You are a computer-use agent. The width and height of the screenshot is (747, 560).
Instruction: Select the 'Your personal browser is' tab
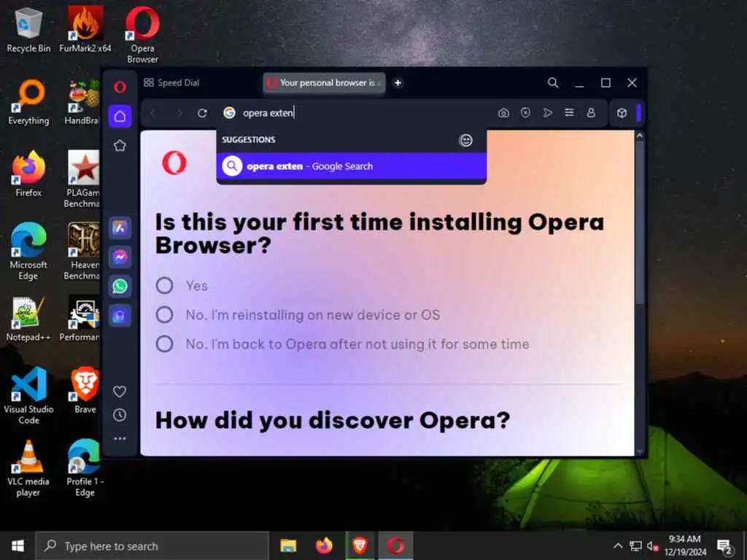324,83
